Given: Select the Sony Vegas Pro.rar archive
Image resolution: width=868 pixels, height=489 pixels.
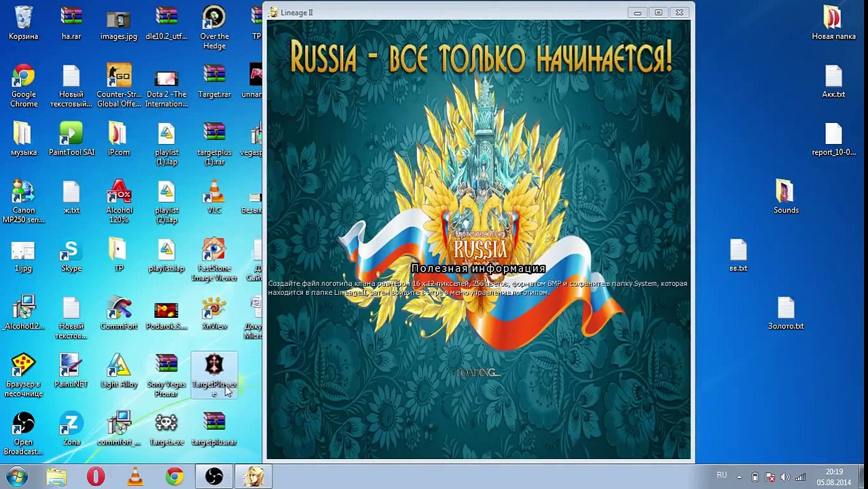Looking at the screenshot, I should (x=166, y=376).
